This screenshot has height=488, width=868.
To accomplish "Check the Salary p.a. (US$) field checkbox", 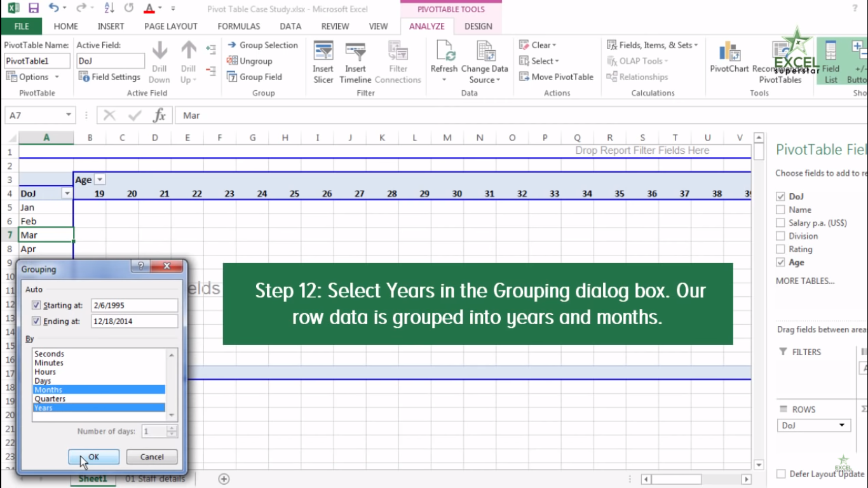I will pos(780,223).
